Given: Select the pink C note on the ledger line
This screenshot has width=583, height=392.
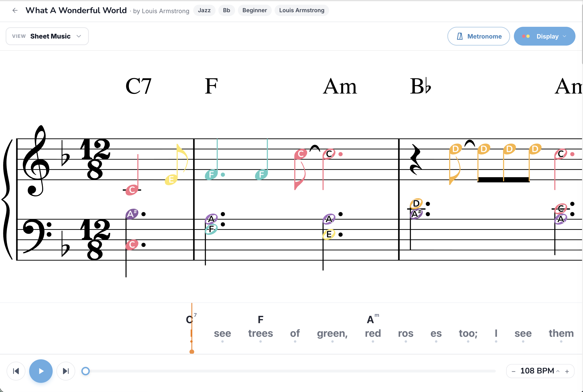Looking at the screenshot, I should tap(132, 190).
